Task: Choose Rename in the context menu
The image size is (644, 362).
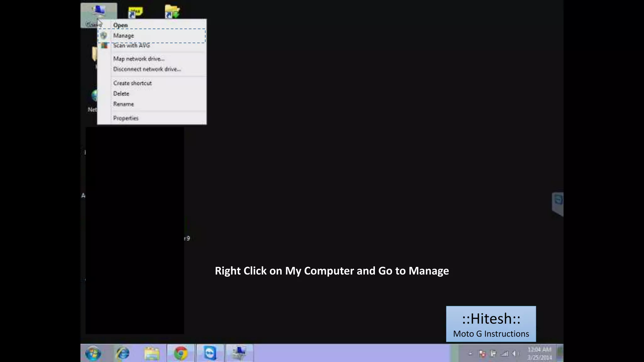Action: click(123, 104)
